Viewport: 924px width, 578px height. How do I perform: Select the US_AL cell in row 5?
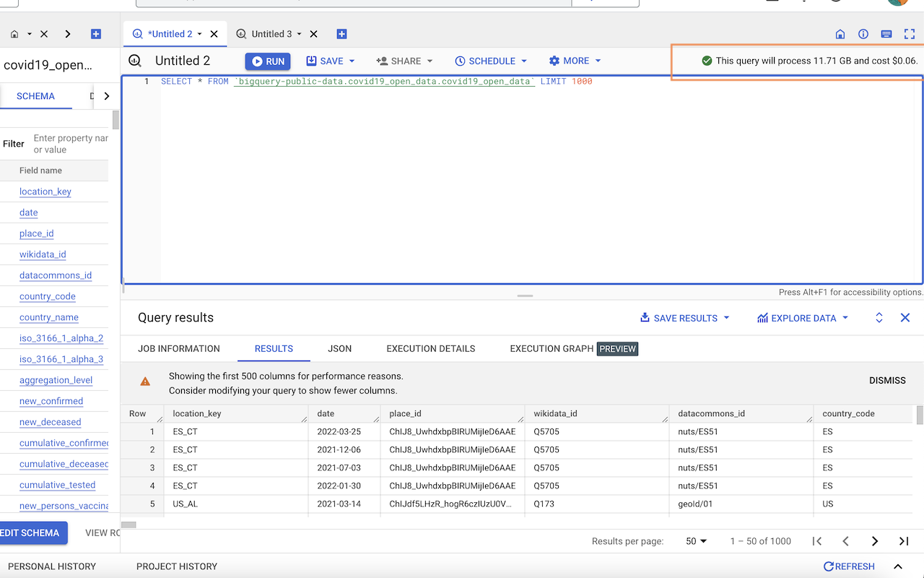click(x=236, y=504)
